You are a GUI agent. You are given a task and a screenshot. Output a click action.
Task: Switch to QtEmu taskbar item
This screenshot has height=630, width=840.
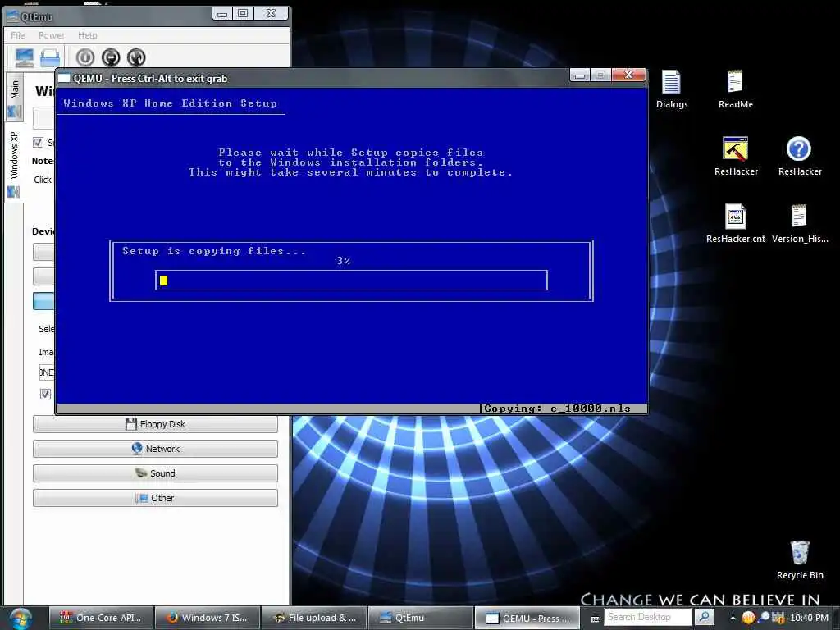tap(421, 618)
